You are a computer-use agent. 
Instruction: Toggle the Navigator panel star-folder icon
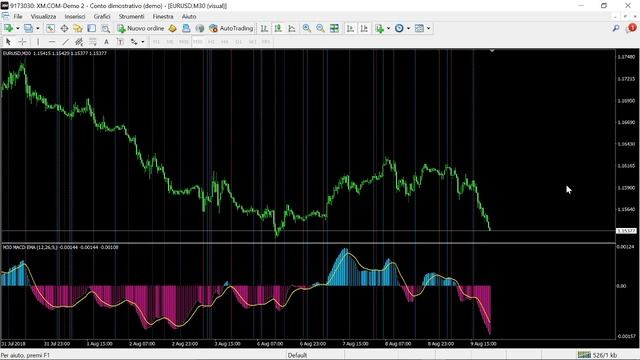tap(78, 28)
